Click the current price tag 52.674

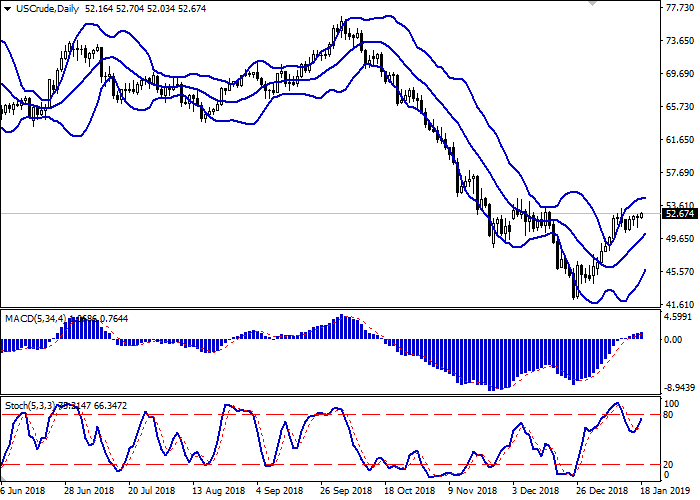coord(679,214)
